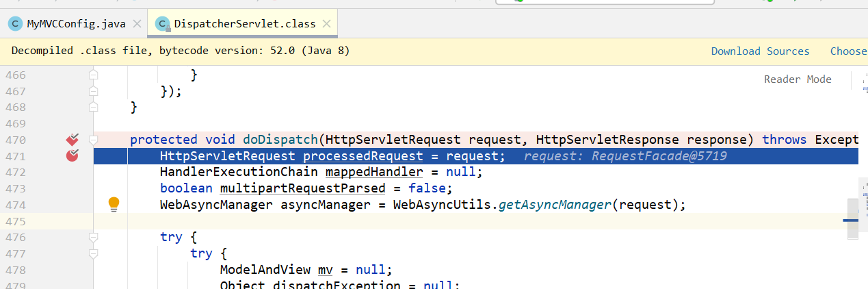Click the fold end marker on line 466
The image size is (868, 289).
pos(94,75)
